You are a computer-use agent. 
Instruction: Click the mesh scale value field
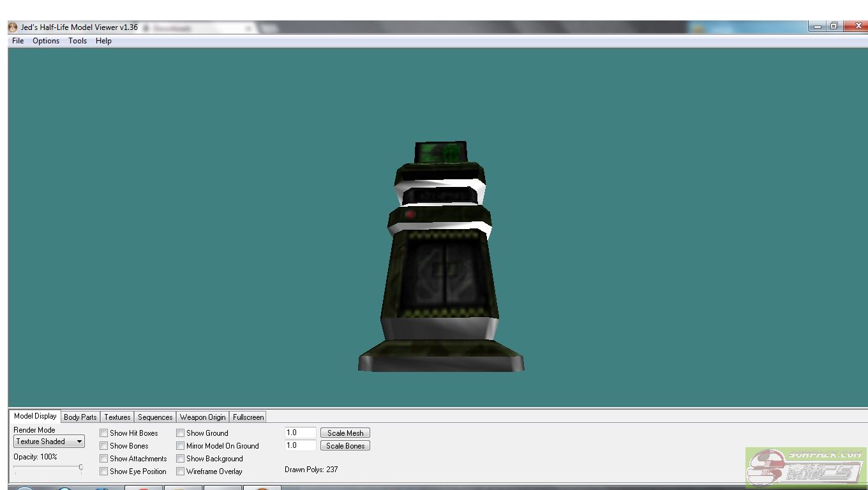(x=300, y=433)
